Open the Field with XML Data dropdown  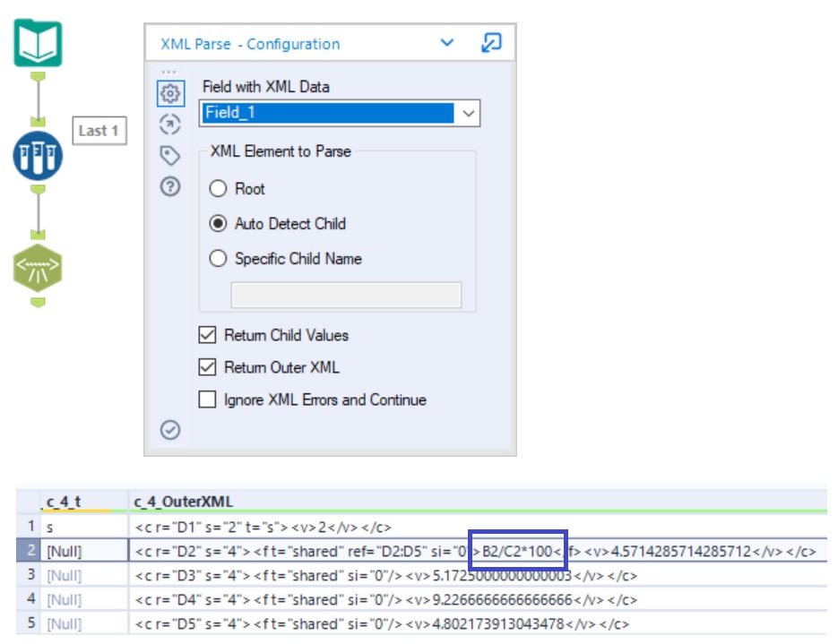point(340,113)
